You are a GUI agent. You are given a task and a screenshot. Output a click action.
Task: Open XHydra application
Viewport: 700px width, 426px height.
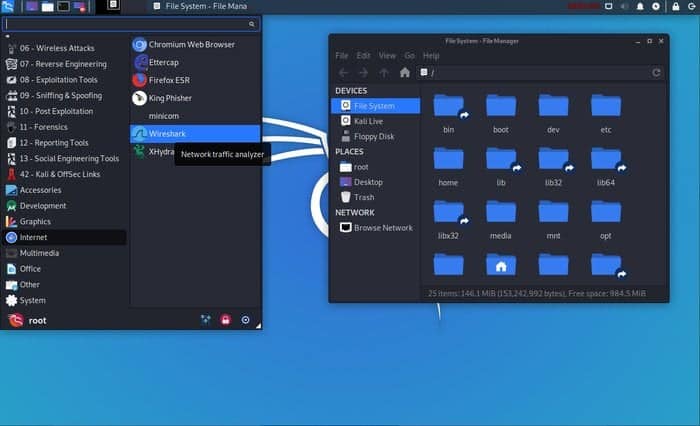[153, 152]
